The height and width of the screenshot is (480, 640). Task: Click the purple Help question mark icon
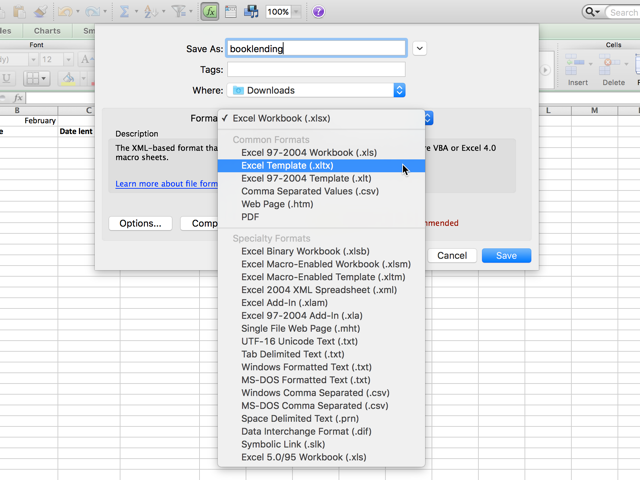(x=318, y=12)
